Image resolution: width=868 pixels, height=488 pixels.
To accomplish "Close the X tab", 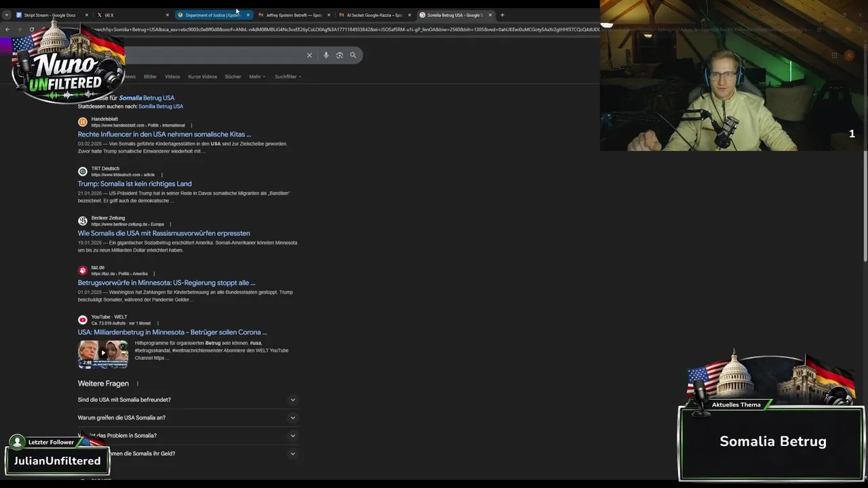I will [167, 15].
